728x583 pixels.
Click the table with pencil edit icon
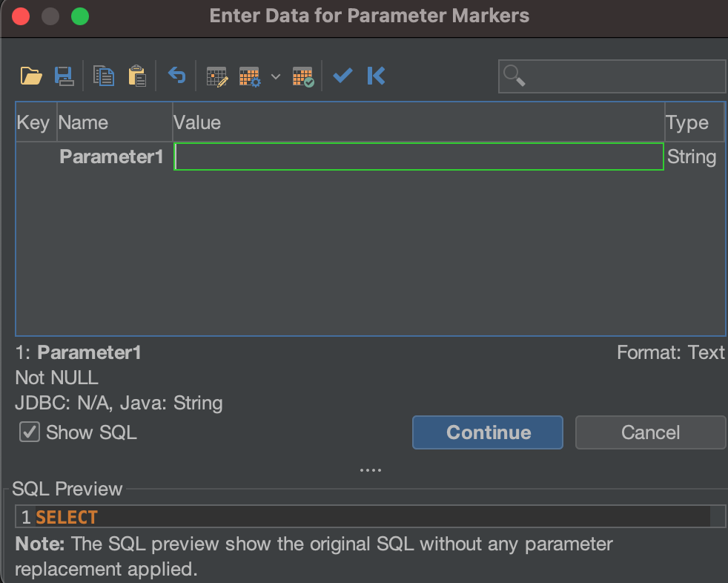216,76
